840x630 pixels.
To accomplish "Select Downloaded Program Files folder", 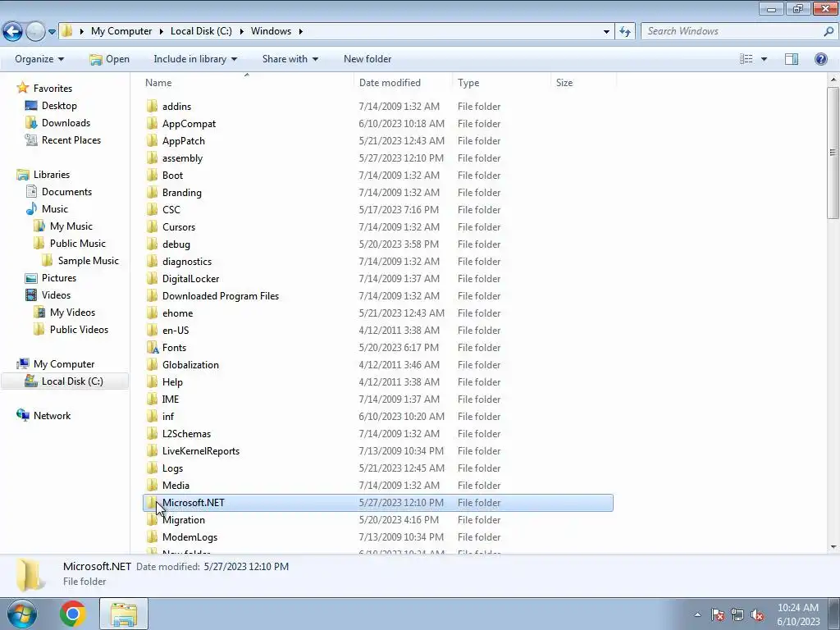I will click(x=221, y=295).
